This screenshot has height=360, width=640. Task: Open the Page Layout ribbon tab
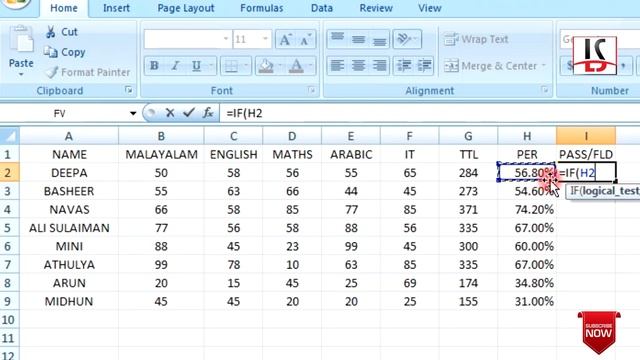186,8
